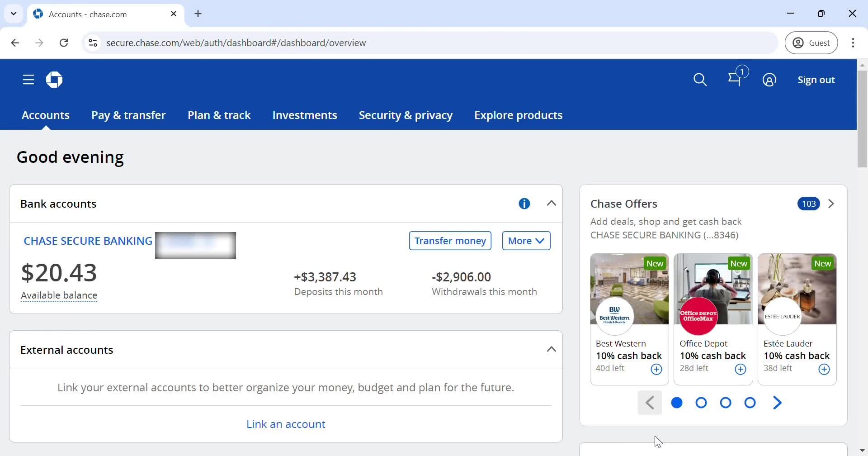Screen dimensions: 868x456
Task: Open the Accounts menu tab
Action: tap(46, 115)
